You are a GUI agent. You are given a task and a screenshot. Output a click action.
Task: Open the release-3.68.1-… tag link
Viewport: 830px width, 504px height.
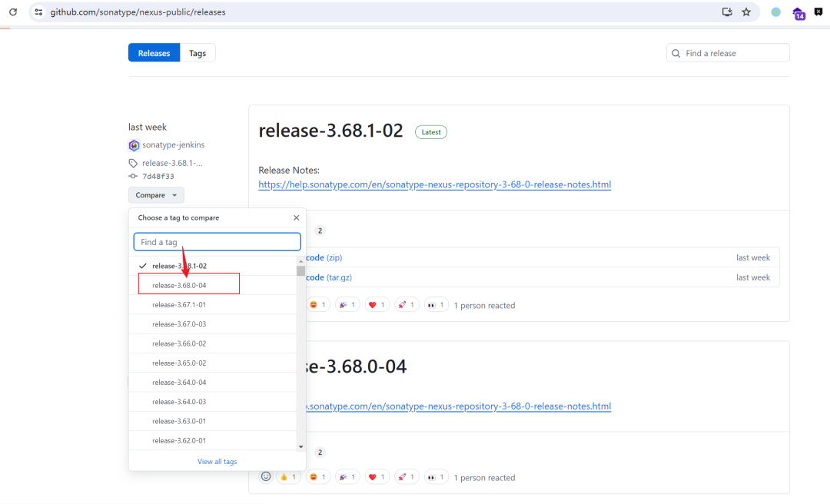(172, 163)
